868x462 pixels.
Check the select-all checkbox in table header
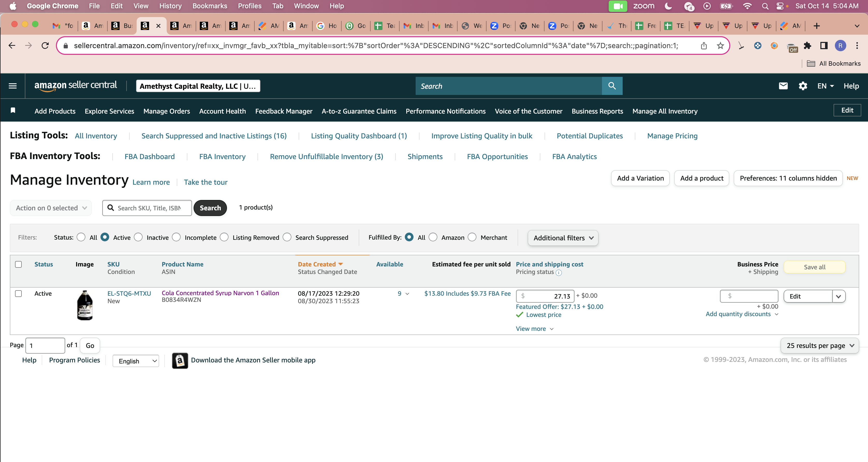[x=19, y=264]
